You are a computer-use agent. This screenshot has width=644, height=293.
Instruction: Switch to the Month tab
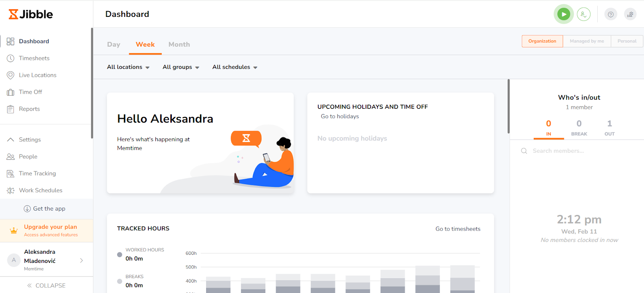[x=179, y=44]
